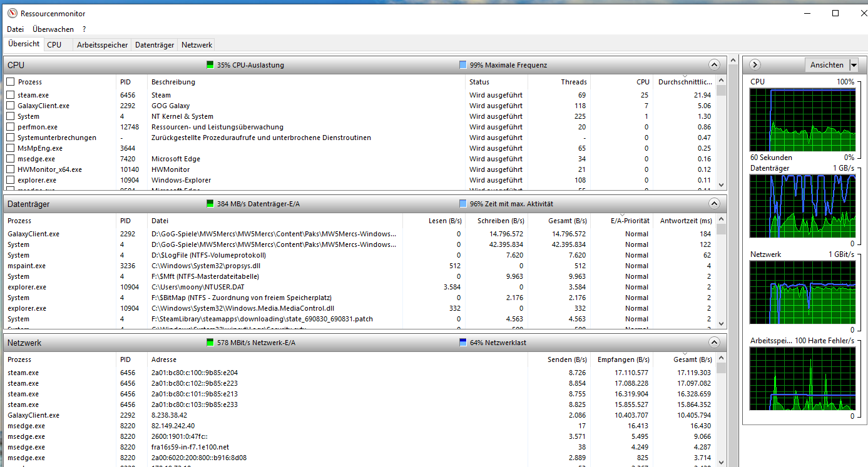Collapse the CPU section chevron

(x=714, y=64)
